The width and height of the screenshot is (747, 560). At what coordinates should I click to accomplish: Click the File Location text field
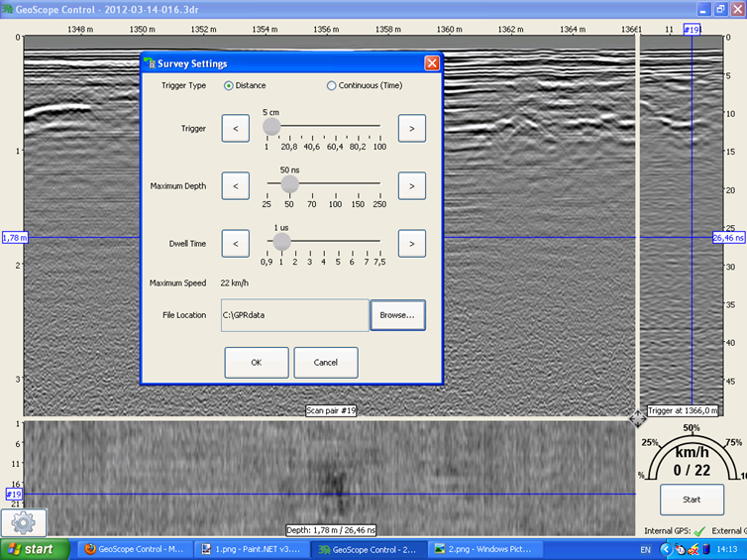(x=294, y=315)
